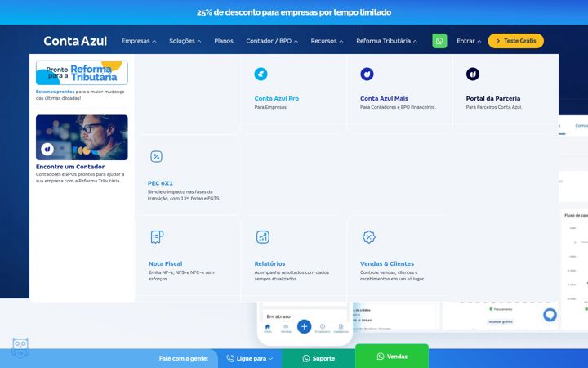Viewport: 588px width, 368px height.
Task: Open the Ligue para phone dropdown
Action: (x=249, y=359)
